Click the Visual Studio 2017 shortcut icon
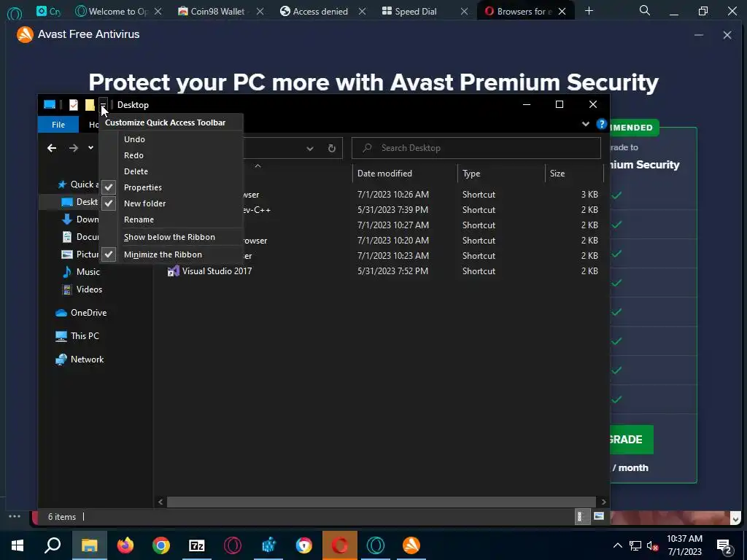747x560 pixels. point(174,271)
